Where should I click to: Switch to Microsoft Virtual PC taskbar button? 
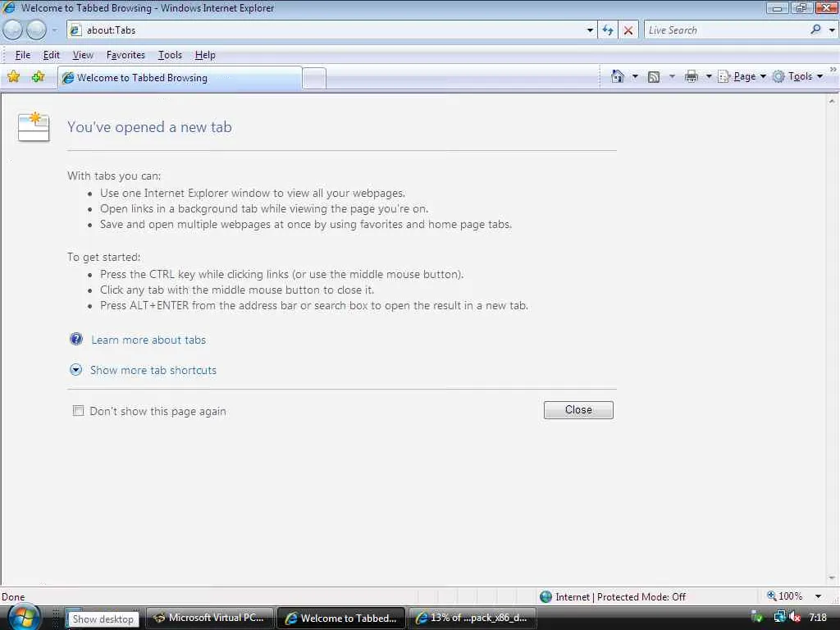tap(209, 618)
